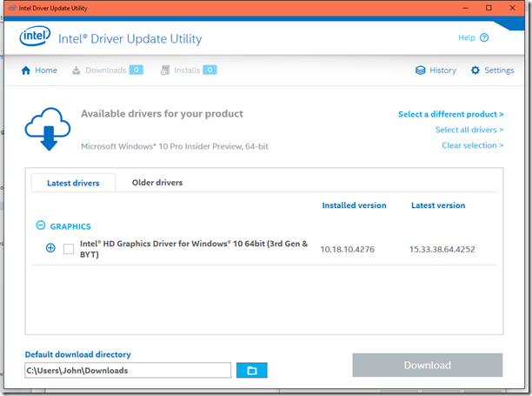Click the GRAPHICS category label
The width and height of the screenshot is (532, 396).
pos(70,226)
